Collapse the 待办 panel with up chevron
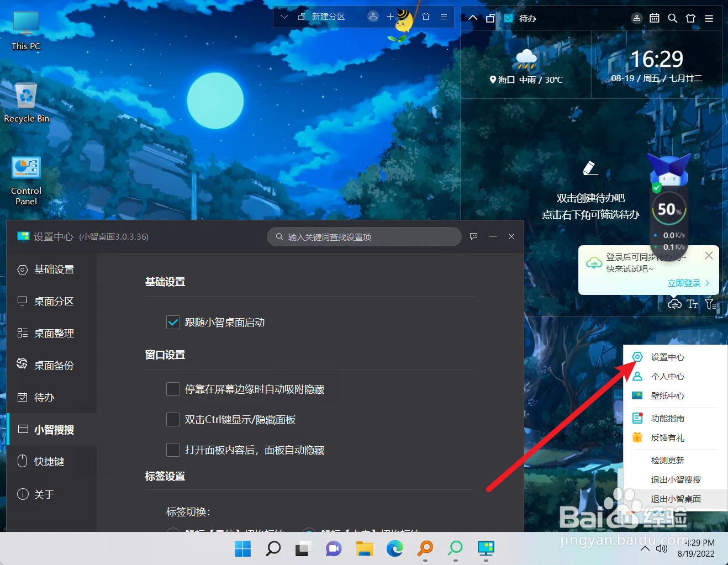 coord(473,18)
